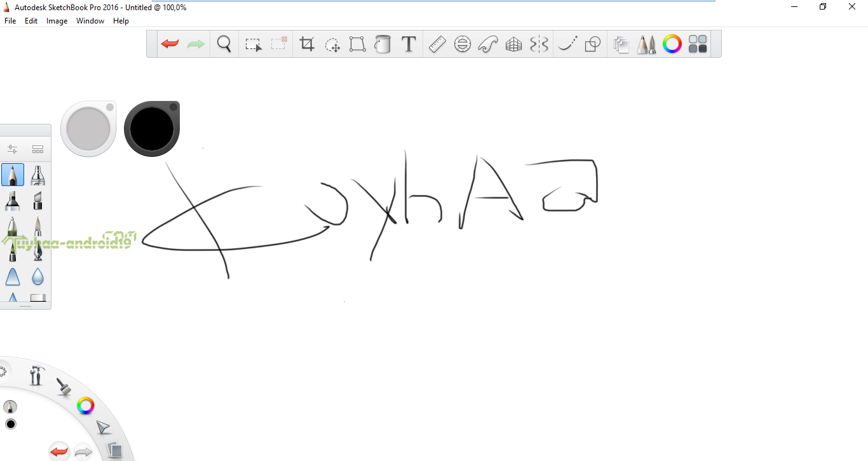Viewport: 868px width, 461px height.
Task: Open the File menu
Action: tap(10, 21)
